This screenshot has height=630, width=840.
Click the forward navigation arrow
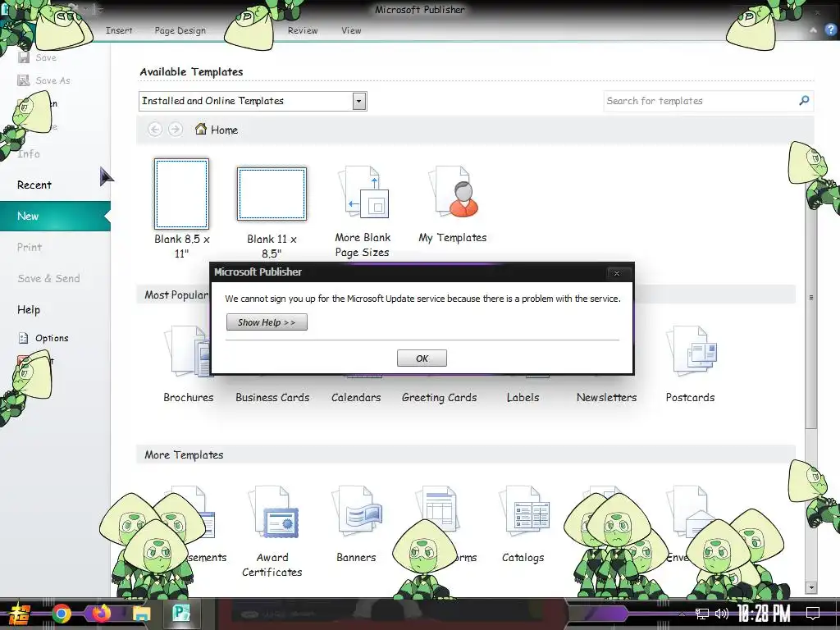click(x=176, y=129)
